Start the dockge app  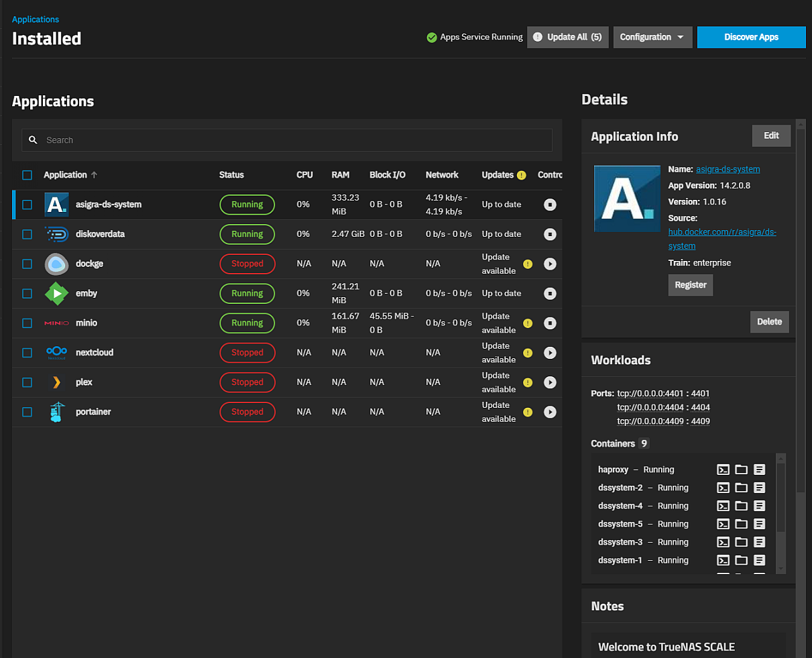coord(550,264)
